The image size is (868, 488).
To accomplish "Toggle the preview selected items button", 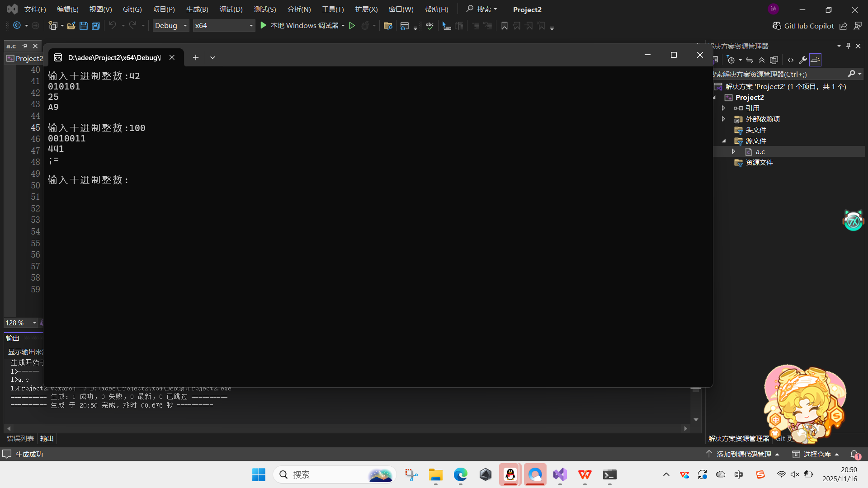I will (815, 60).
